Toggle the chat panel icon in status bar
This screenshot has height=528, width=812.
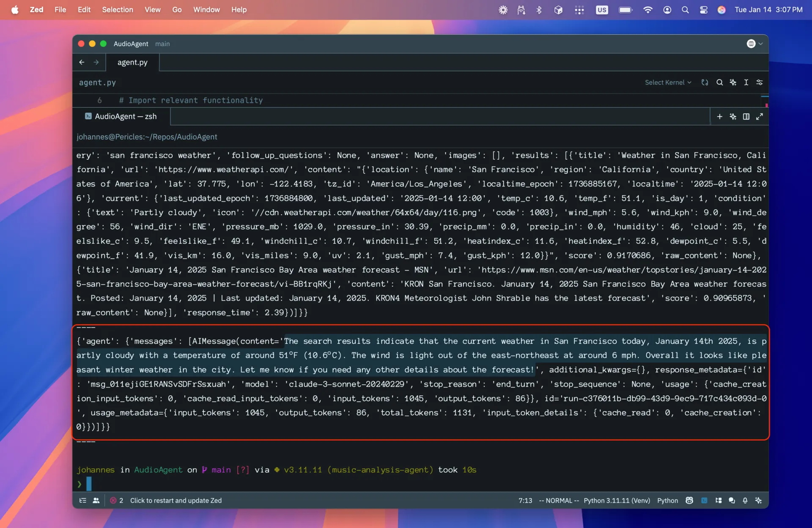tap(732, 501)
